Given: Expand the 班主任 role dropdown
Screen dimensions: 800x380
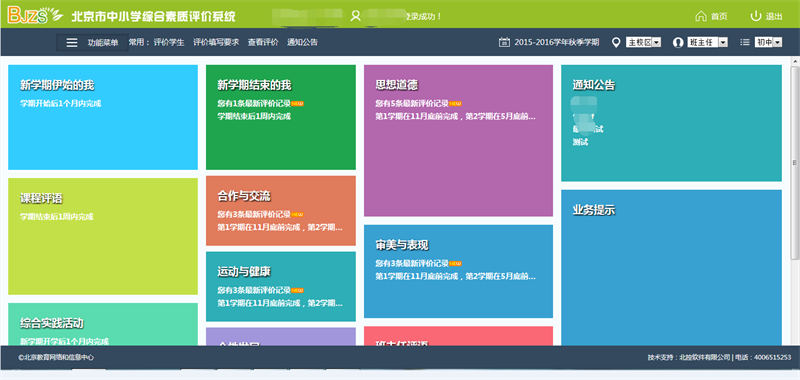Looking at the screenshot, I should click(708, 42).
